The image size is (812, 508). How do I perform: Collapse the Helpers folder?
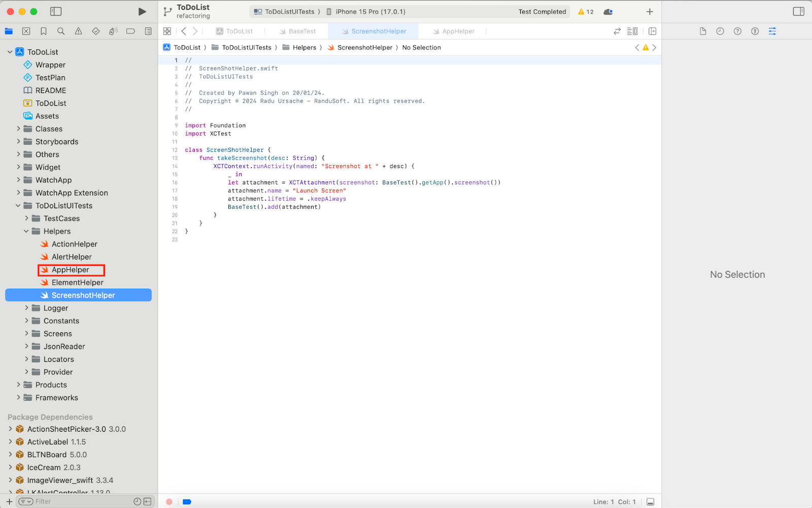[x=26, y=231]
